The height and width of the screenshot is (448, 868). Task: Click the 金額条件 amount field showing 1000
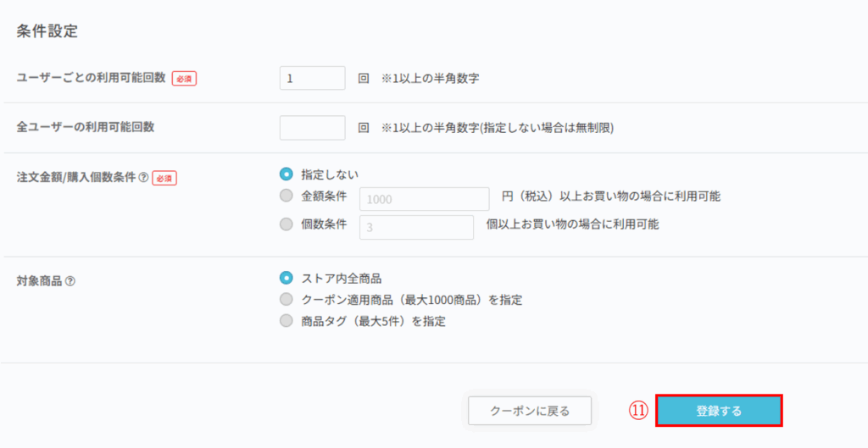point(425,199)
